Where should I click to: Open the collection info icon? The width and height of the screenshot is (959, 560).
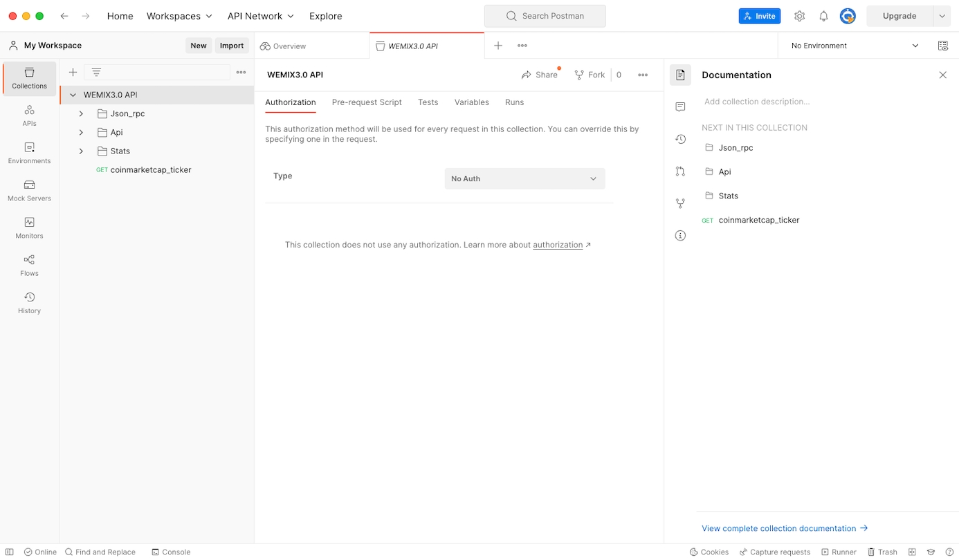(x=680, y=236)
